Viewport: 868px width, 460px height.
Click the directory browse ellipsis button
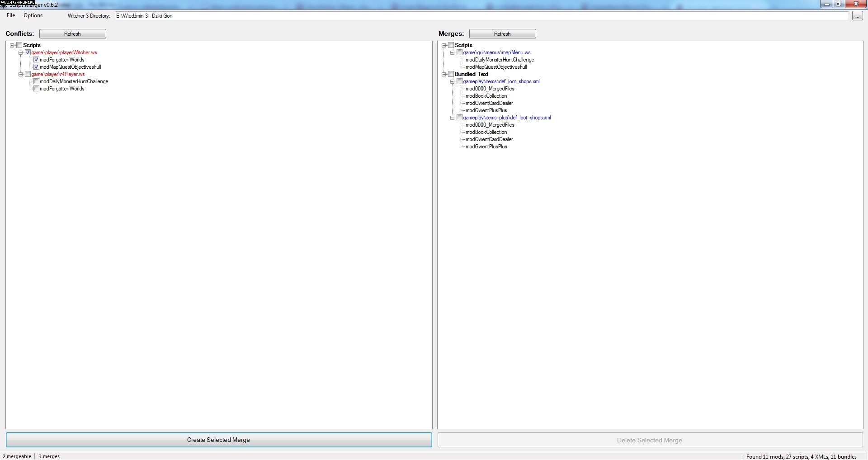pos(857,16)
